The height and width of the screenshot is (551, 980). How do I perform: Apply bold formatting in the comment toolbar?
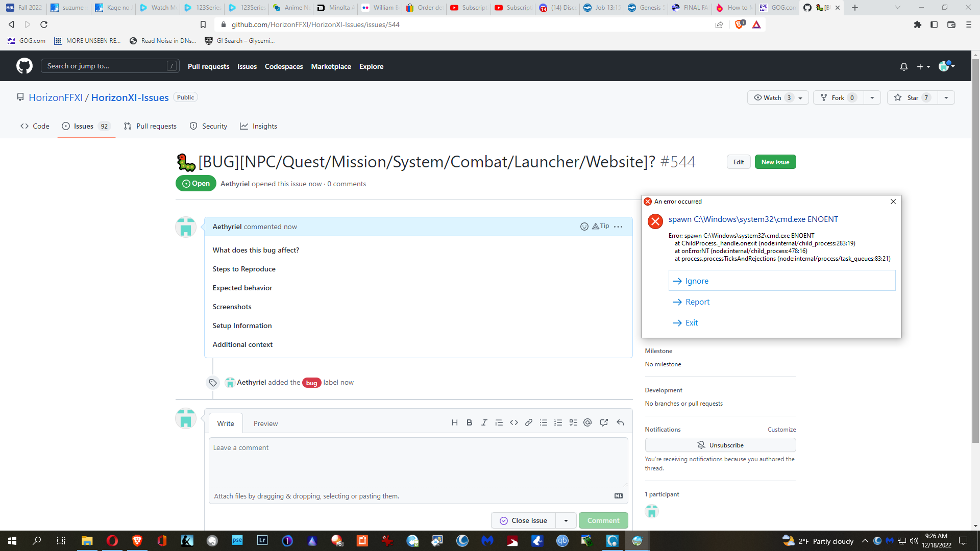coord(469,422)
